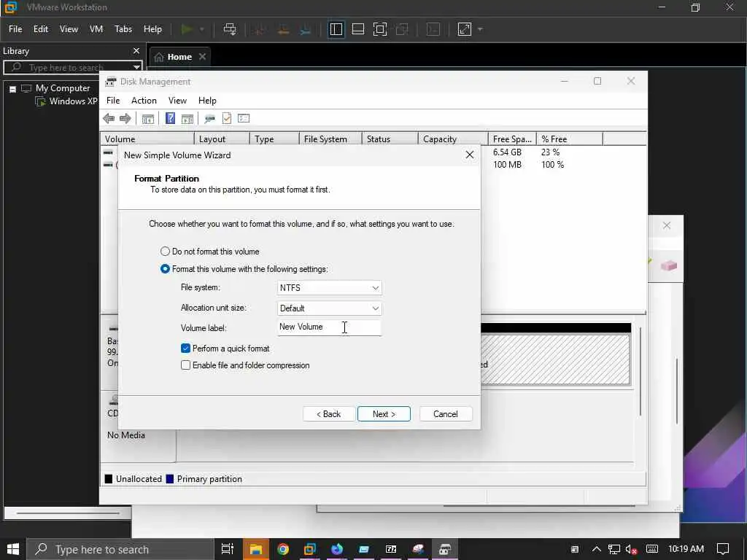Click the send Ctrl+Alt+Del toolbar icon
The height and width of the screenshot is (560, 747).
click(x=230, y=29)
